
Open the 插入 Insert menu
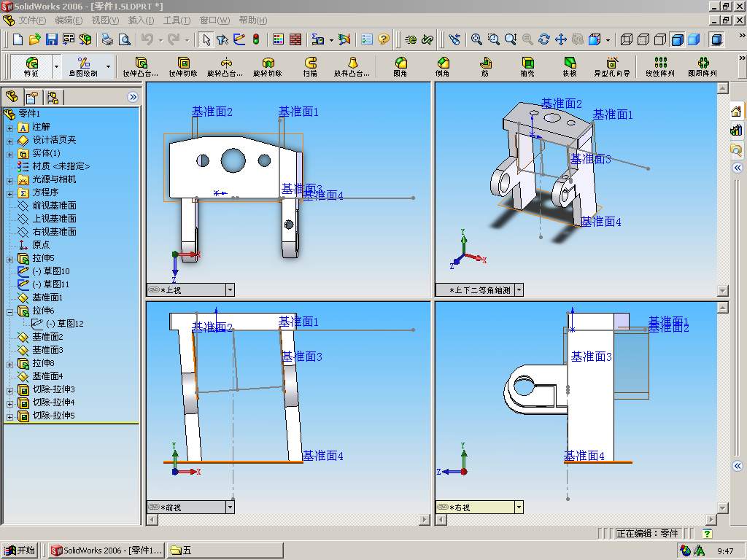click(x=141, y=20)
